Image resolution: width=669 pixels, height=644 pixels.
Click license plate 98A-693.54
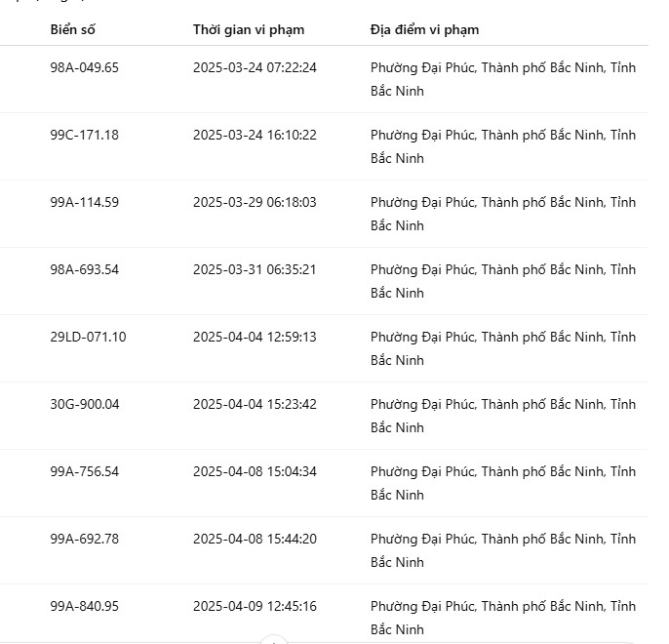point(85,269)
